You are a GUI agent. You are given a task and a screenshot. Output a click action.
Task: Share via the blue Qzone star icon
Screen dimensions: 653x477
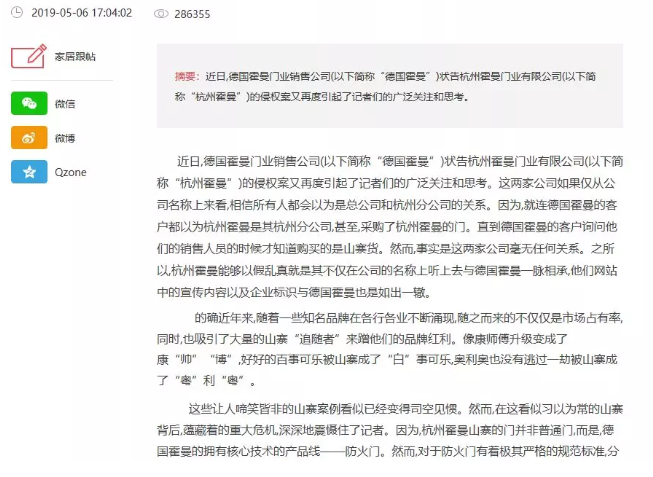[29, 172]
